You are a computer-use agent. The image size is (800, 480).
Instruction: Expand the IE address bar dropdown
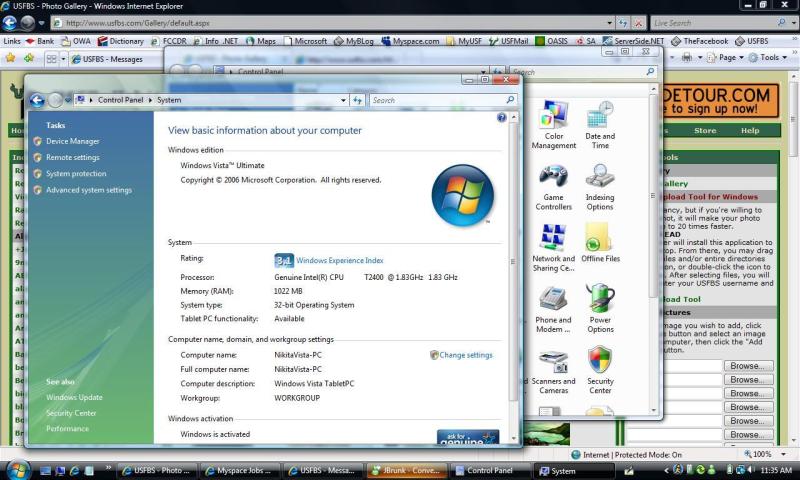coord(609,23)
